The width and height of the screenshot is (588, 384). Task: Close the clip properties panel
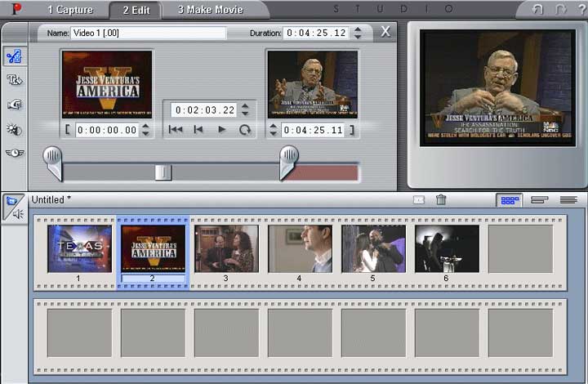coord(385,32)
